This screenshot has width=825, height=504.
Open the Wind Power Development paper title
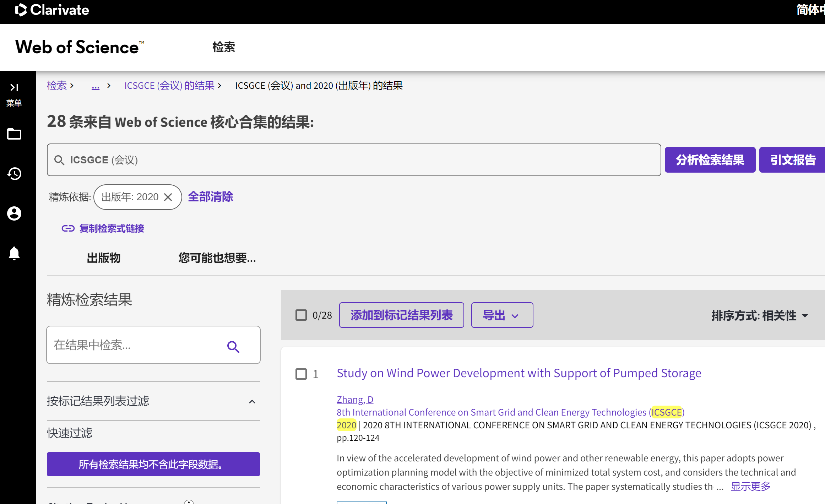coord(519,373)
